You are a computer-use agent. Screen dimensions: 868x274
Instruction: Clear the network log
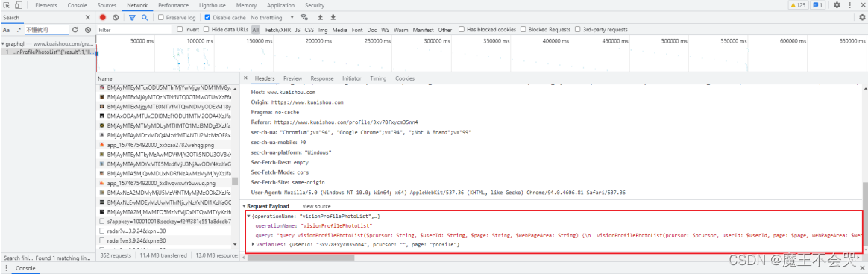pyautogui.click(x=115, y=18)
